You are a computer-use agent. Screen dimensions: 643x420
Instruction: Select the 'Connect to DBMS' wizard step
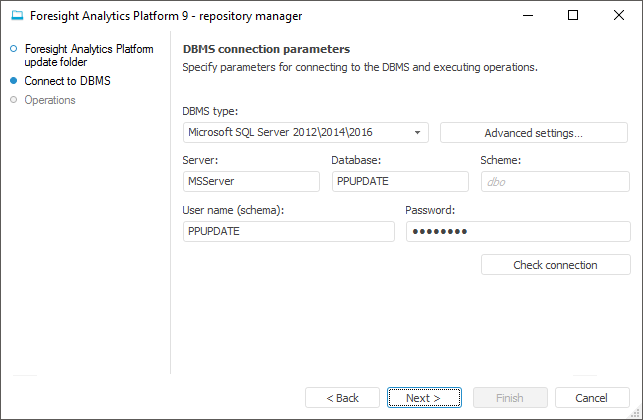[x=66, y=81]
